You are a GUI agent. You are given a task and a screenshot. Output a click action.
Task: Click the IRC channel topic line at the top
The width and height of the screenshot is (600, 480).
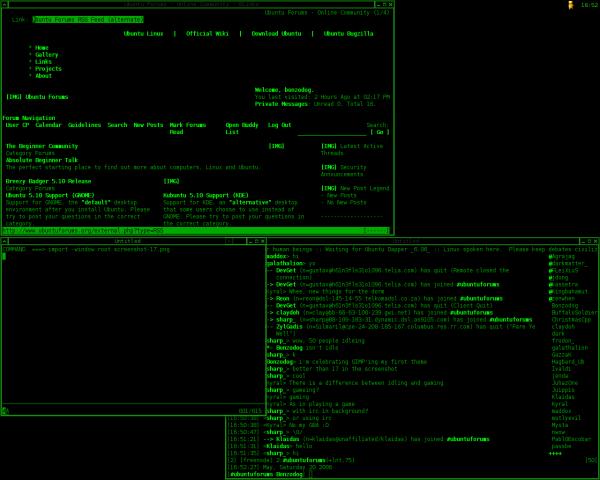[432, 250]
